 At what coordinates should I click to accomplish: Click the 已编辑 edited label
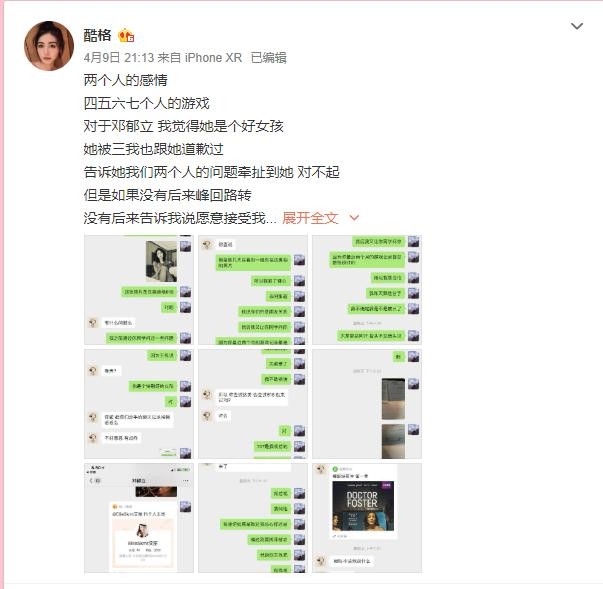click(x=269, y=58)
